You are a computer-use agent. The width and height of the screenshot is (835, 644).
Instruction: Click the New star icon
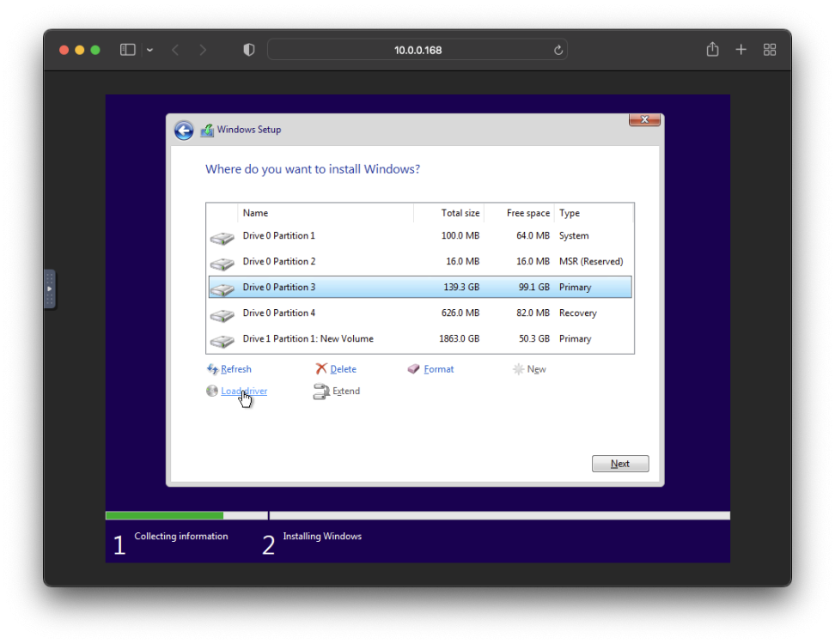518,369
